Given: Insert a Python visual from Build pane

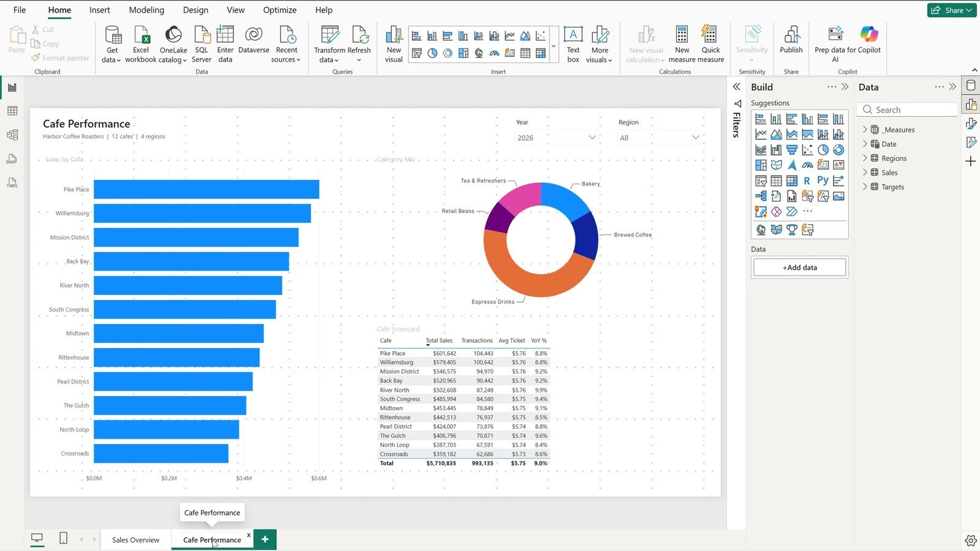Looking at the screenshot, I should point(823,181).
